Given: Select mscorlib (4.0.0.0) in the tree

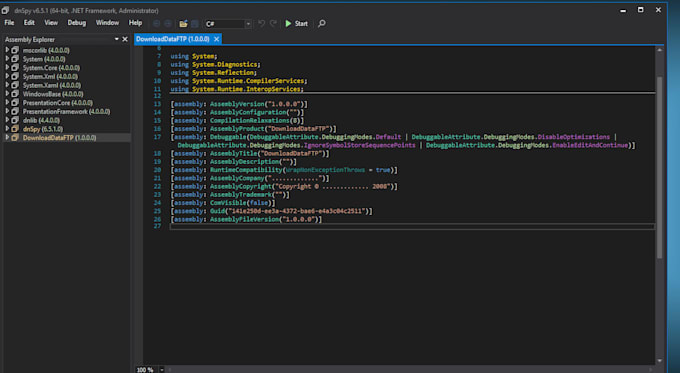Looking at the screenshot, I should (x=46, y=50).
